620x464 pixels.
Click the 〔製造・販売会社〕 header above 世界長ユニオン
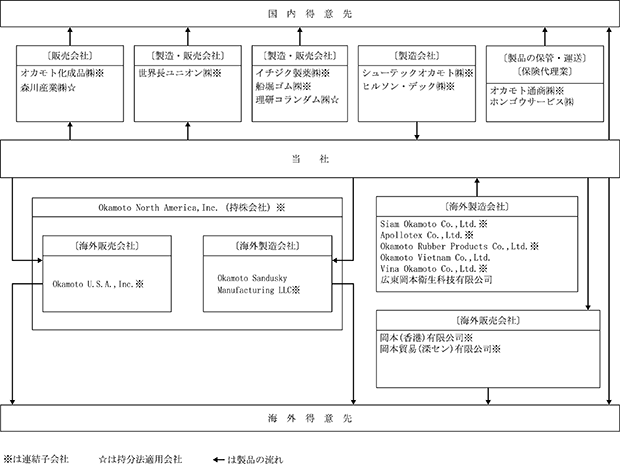[x=187, y=56]
